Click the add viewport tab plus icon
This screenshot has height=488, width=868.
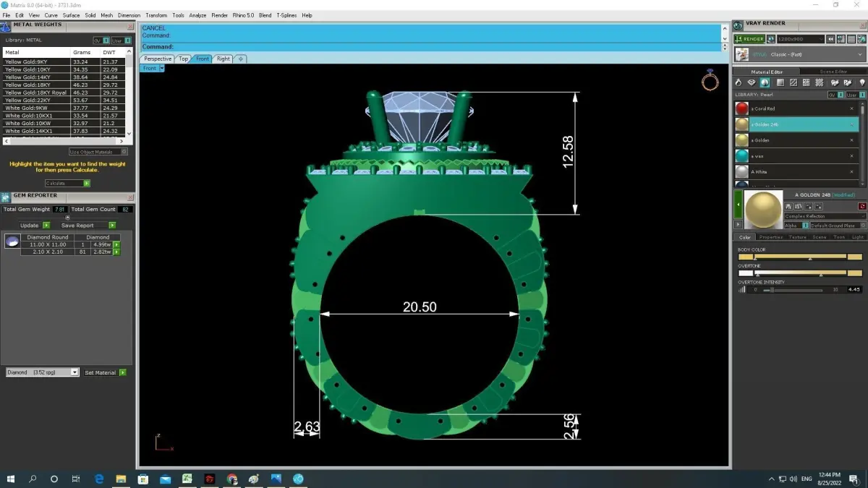pos(241,59)
